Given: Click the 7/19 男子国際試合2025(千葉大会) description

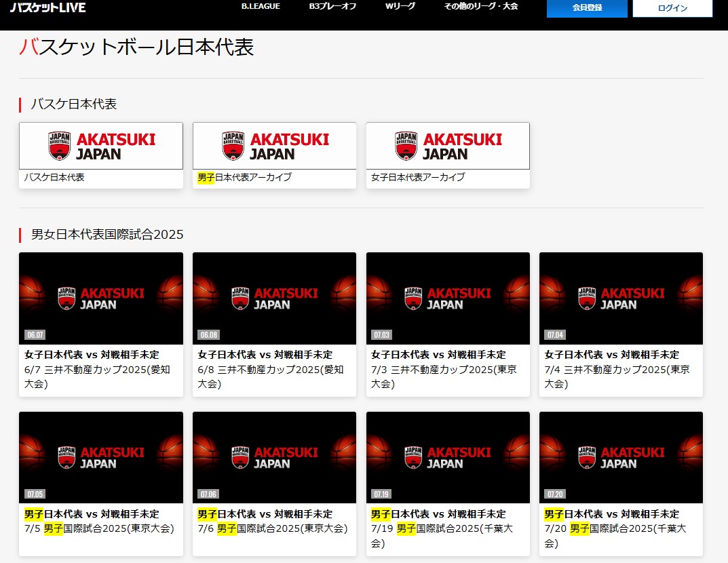Looking at the screenshot, I should coord(442,536).
